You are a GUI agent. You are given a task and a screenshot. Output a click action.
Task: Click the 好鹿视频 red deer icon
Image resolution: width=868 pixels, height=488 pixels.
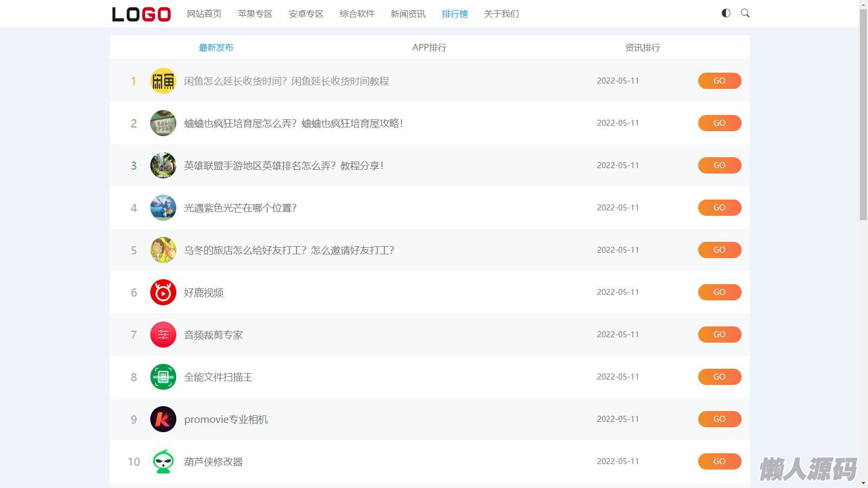163,292
